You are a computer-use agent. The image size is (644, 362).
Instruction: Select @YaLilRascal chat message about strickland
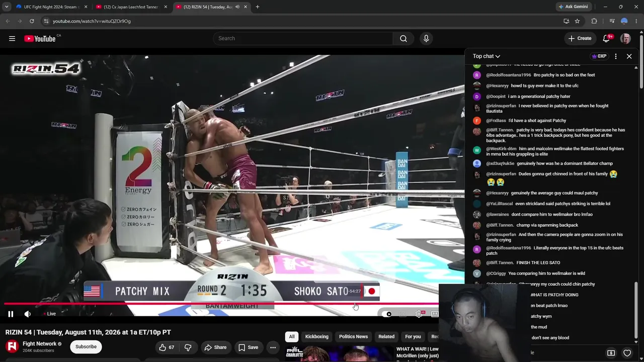[x=548, y=204]
